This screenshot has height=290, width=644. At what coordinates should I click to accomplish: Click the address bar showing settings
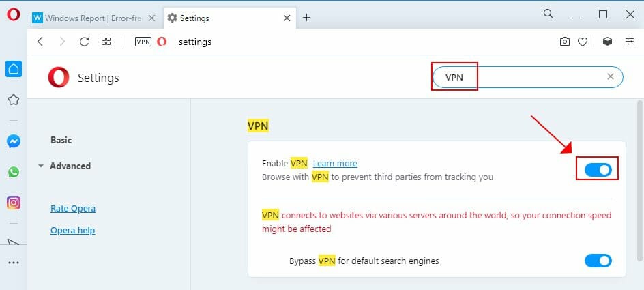tap(195, 42)
